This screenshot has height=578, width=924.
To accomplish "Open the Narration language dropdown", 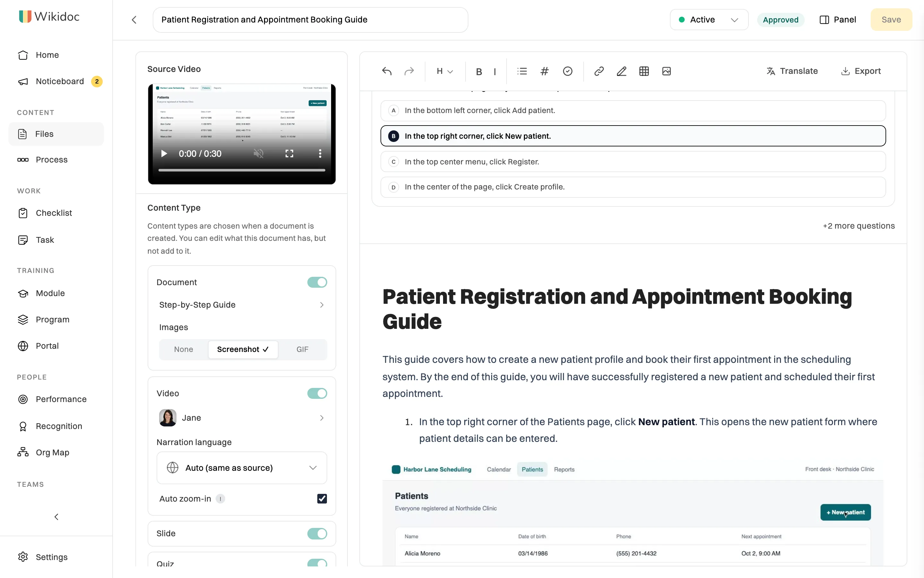I will 242,468.
